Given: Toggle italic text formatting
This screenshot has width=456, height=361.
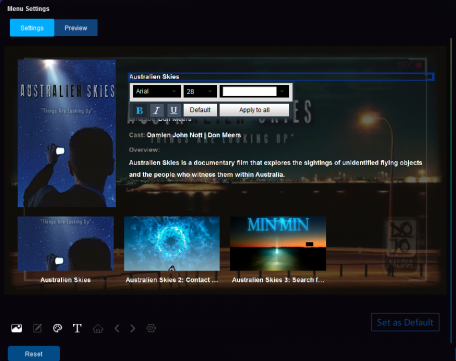Looking at the screenshot, I should click(157, 110).
